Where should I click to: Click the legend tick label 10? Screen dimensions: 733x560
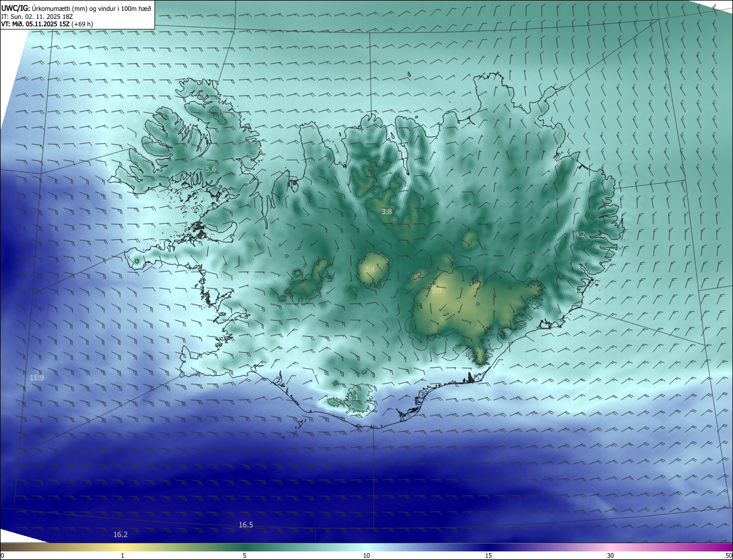coord(366,556)
